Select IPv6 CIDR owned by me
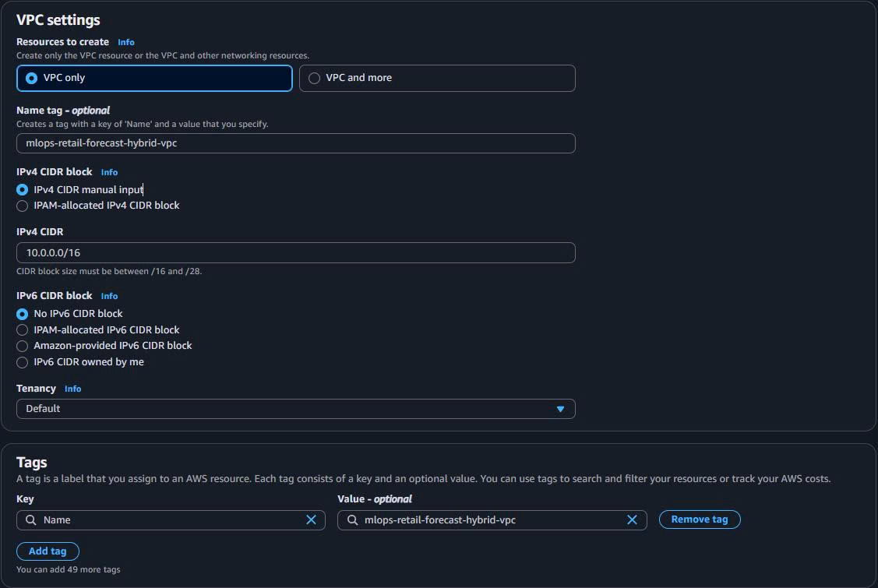This screenshot has height=588, width=878. 22,361
